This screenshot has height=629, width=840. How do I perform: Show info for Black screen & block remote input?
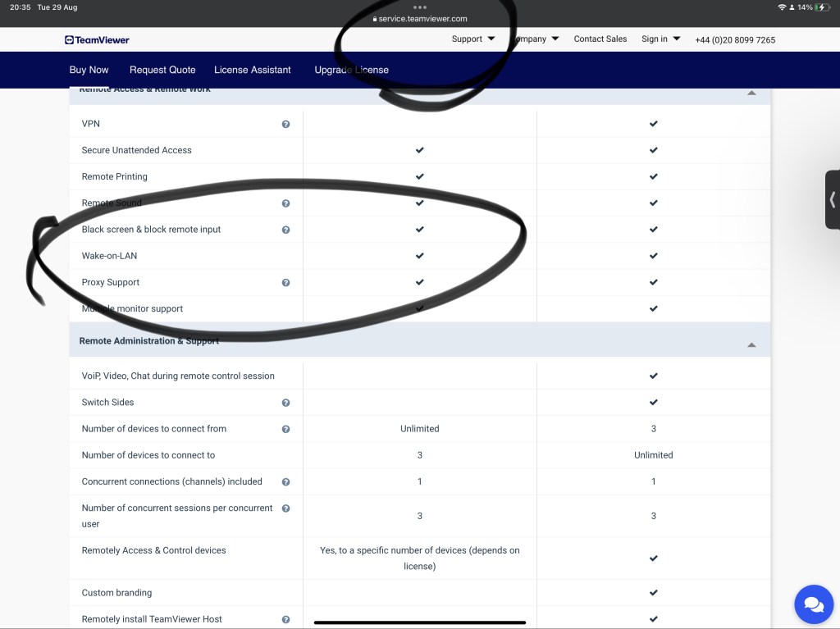click(286, 230)
